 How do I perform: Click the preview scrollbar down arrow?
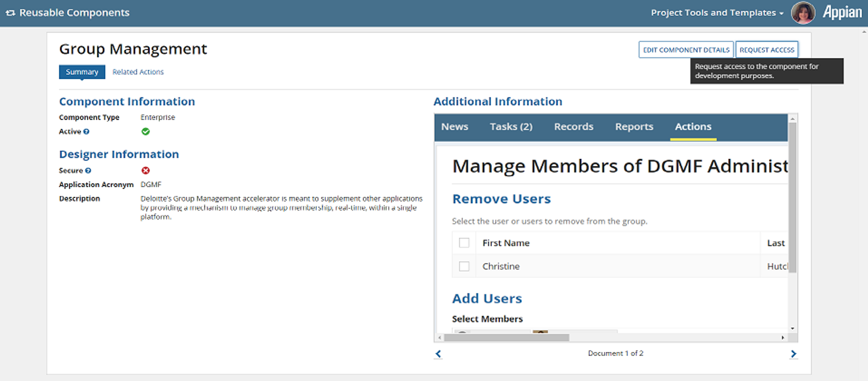[x=793, y=328]
